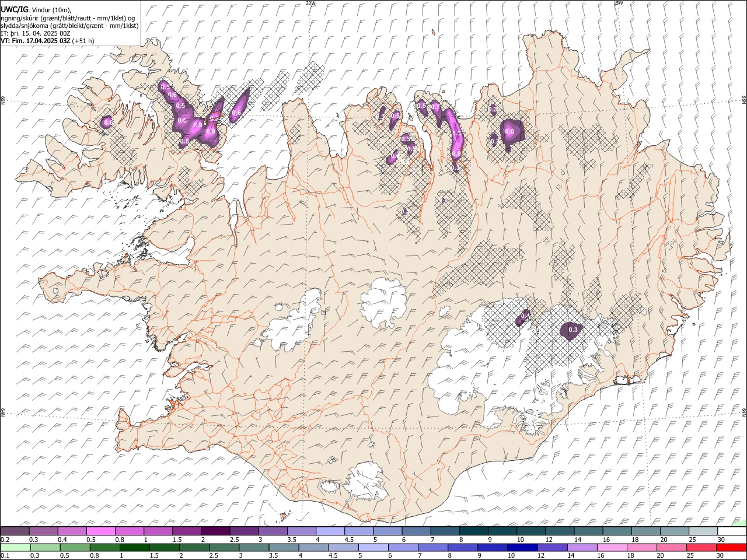
Task: Select the lower-row red swatch labeled 25
Action: 701,547
